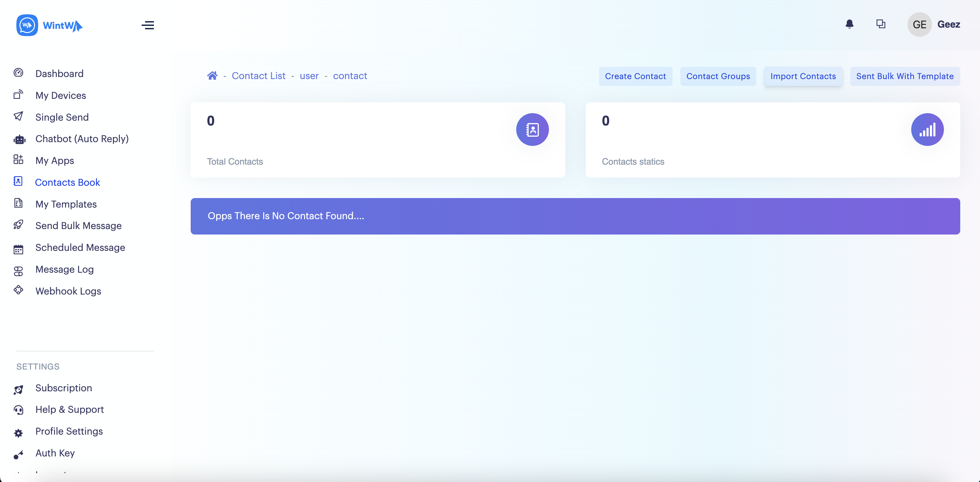Screen dimensions: 980x482
Task: Click the notification bell icon
Action: [849, 24]
